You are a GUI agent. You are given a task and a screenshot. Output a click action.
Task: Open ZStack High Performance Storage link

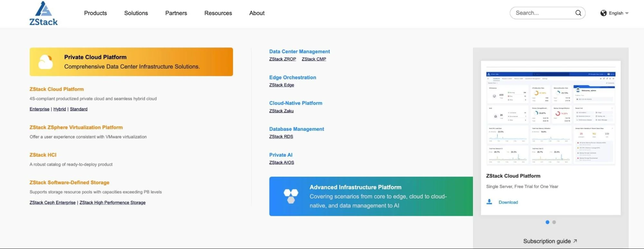[112, 203]
